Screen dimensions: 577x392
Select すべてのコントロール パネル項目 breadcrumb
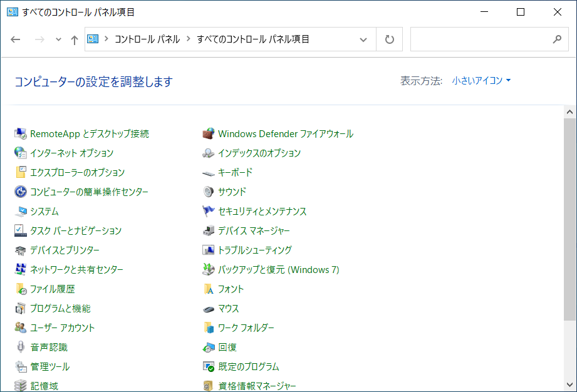[253, 39]
